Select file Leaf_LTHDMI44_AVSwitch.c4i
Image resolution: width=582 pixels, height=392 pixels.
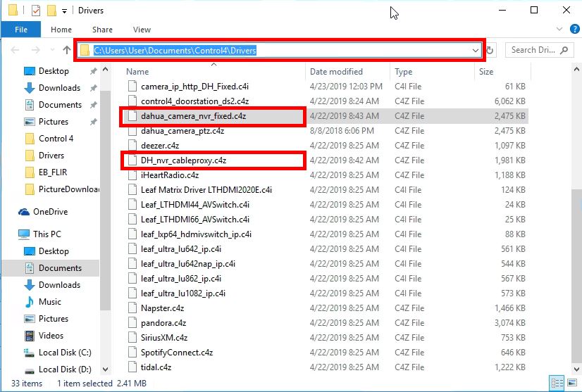(x=195, y=205)
